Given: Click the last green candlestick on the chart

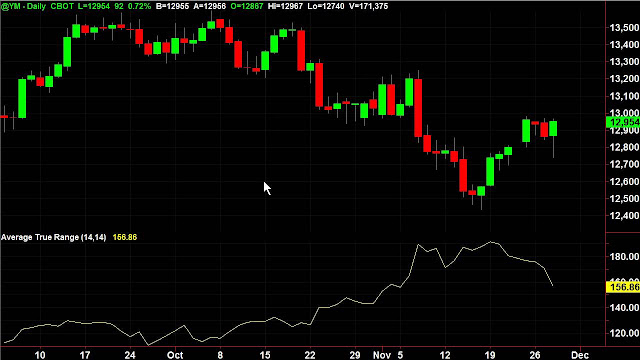Looking at the screenshot, I should pos(553,129).
